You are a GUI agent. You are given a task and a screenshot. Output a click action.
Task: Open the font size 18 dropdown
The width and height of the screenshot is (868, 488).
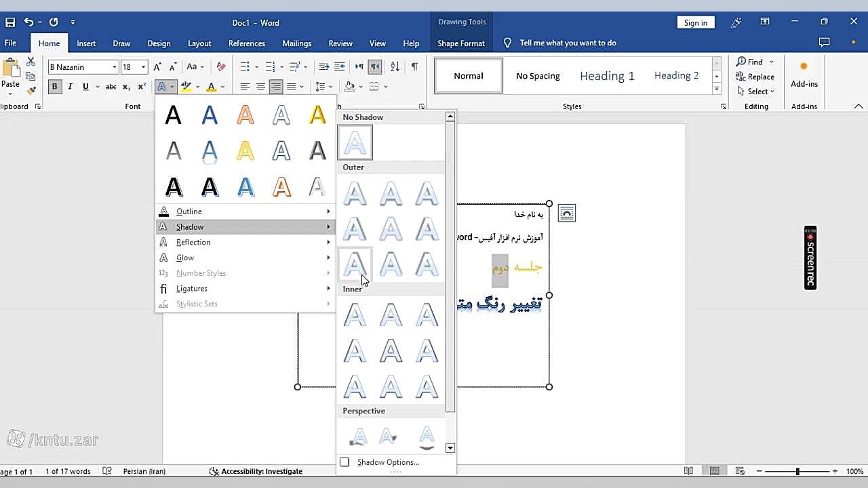pyautogui.click(x=143, y=67)
